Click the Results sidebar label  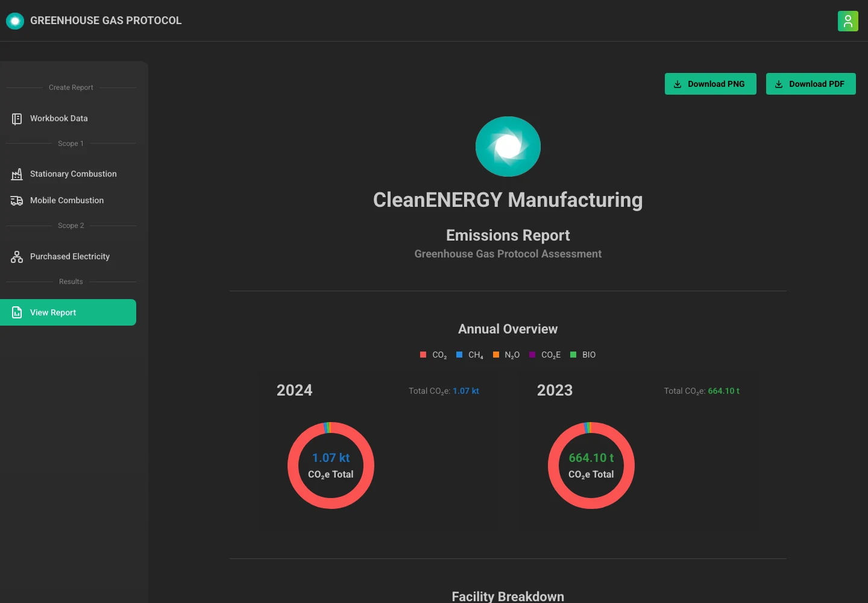tap(71, 282)
